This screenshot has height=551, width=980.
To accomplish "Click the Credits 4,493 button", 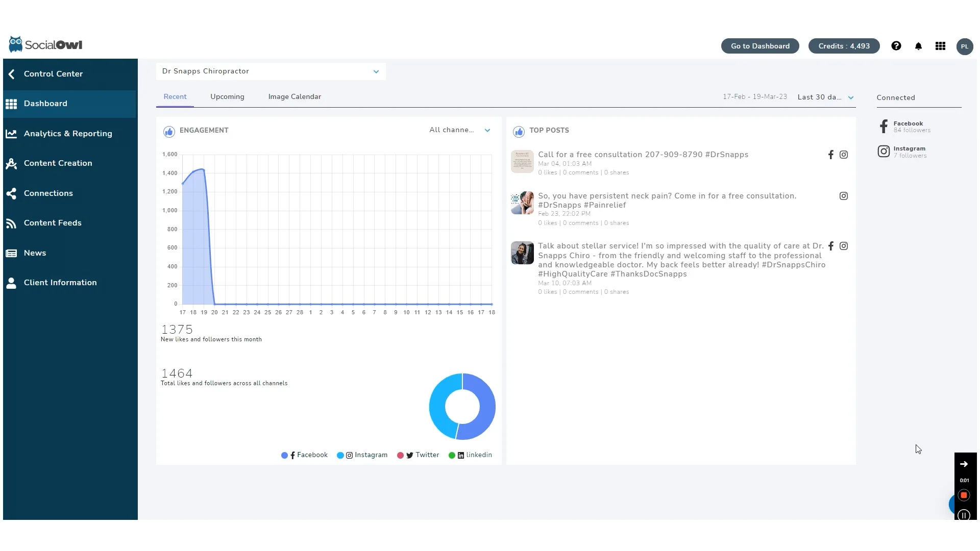I will pyautogui.click(x=843, y=46).
